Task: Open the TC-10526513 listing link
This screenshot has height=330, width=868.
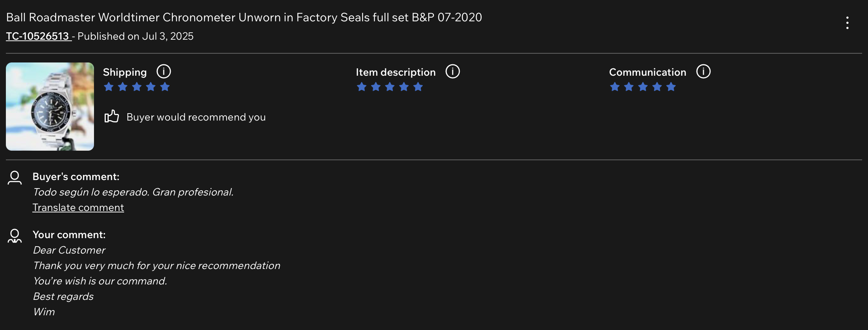Action: pyautogui.click(x=38, y=36)
